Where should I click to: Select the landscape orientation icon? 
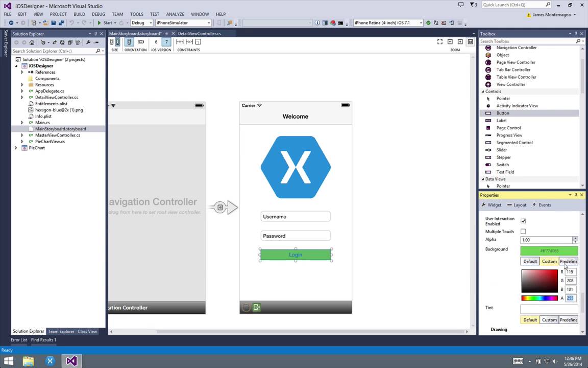pyautogui.click(x=141, y=42)
